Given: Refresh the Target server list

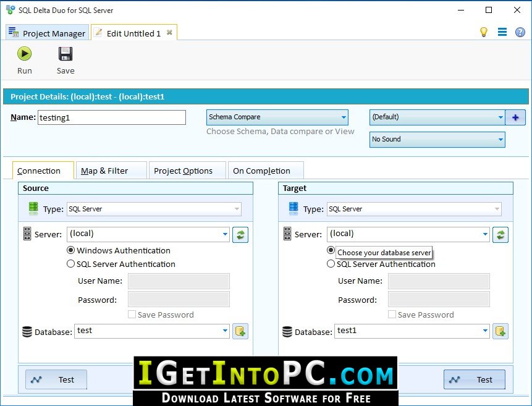Looking at the screenshot, I should (x=500, y=235).
